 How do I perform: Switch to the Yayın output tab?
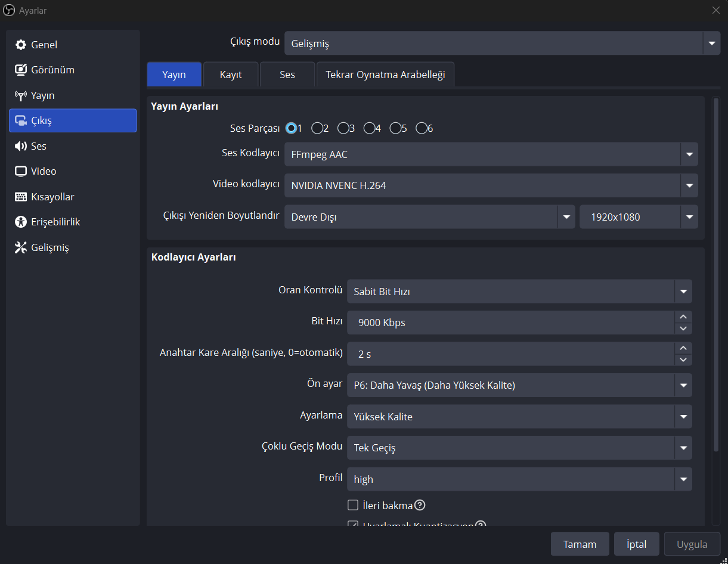174,75
